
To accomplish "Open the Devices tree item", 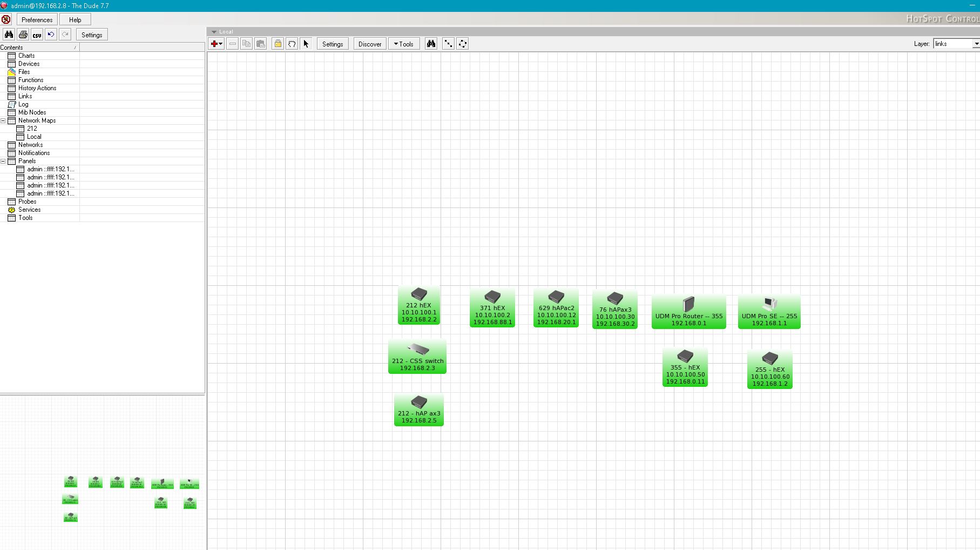I will tap(29, 64).
